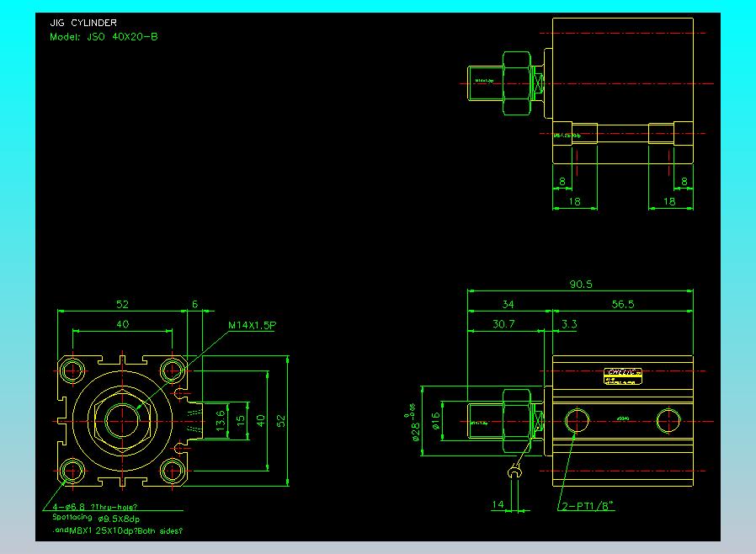Pick the 3.3 dimension text
The height and width of the screenshot is (554, 756).
[x=569, y=324]
